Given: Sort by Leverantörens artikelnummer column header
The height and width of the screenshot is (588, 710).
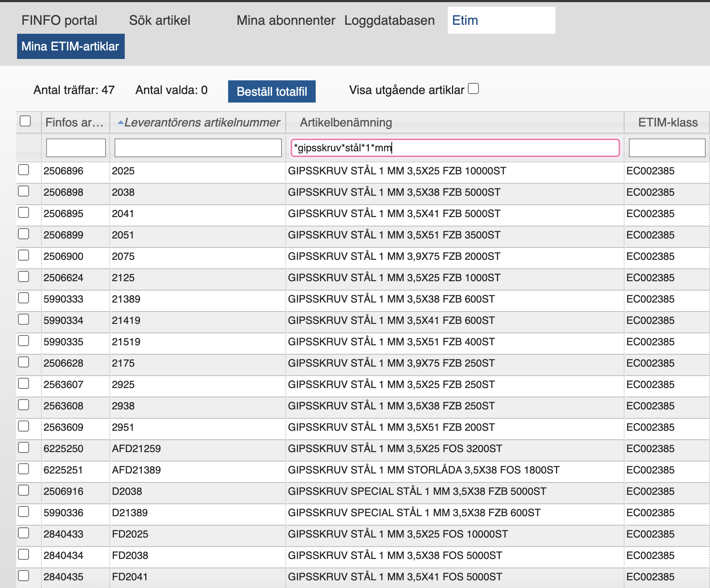Looking at the screenshot, I should coord(202,123).
